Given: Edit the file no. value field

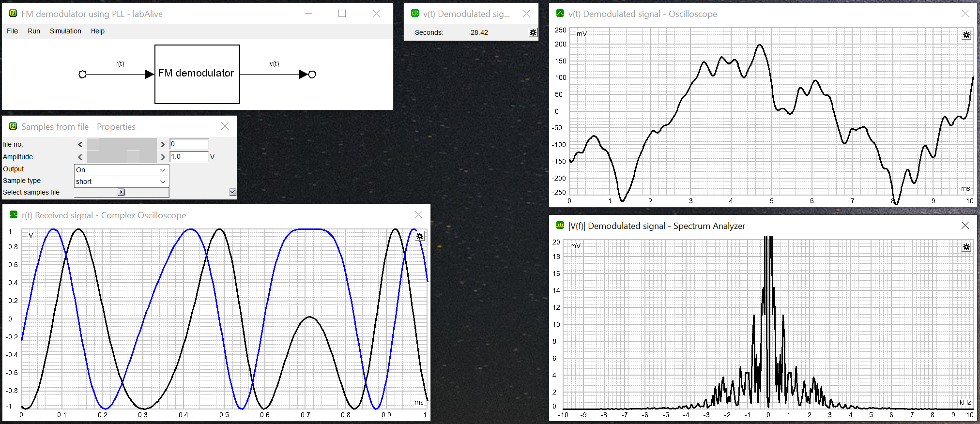Looking at the screenshot, I should coord(189,144).
